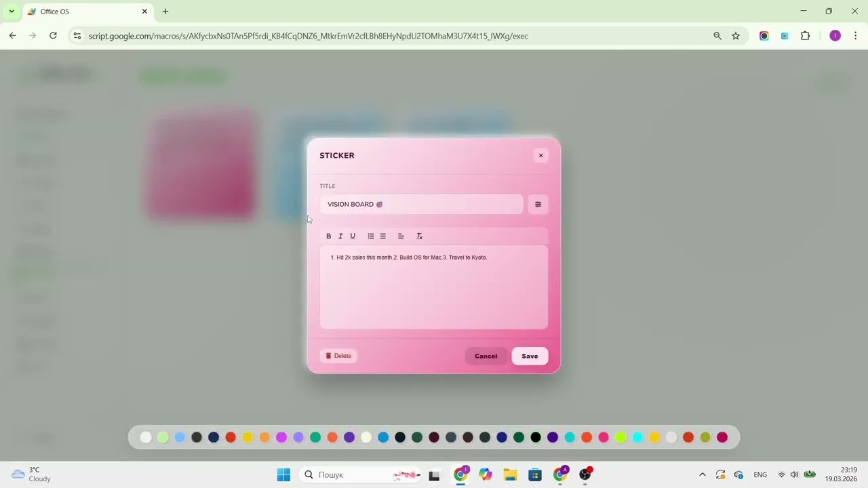The width and height of the screenshot is (868, 488).
Task: Save the sticker
Action: coord(530,356)
